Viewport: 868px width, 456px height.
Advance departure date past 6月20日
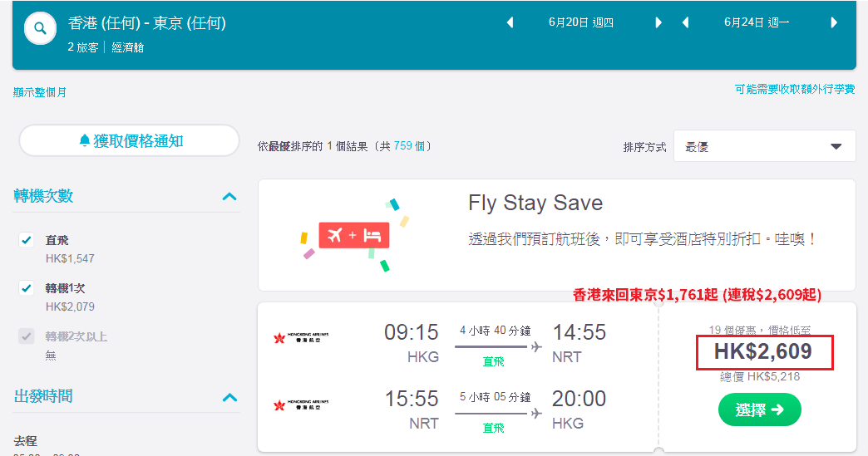658,22
